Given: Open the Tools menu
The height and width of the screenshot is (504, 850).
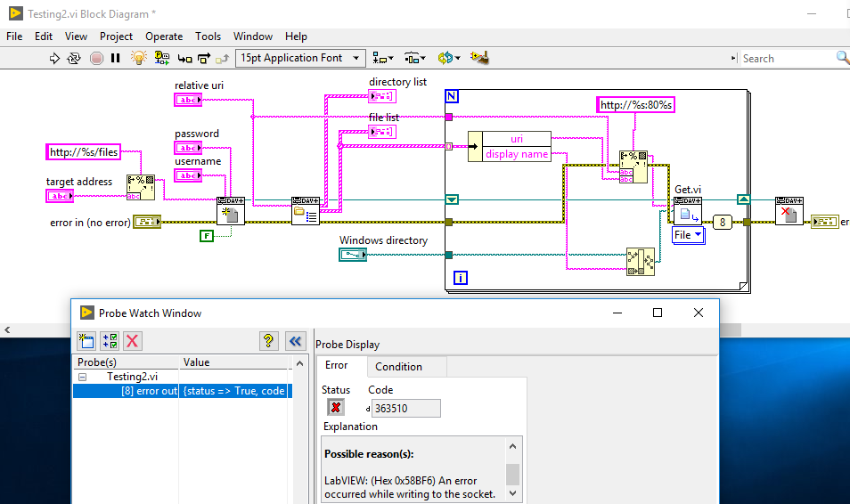Looking at the screenshot, I should [208, 37].
